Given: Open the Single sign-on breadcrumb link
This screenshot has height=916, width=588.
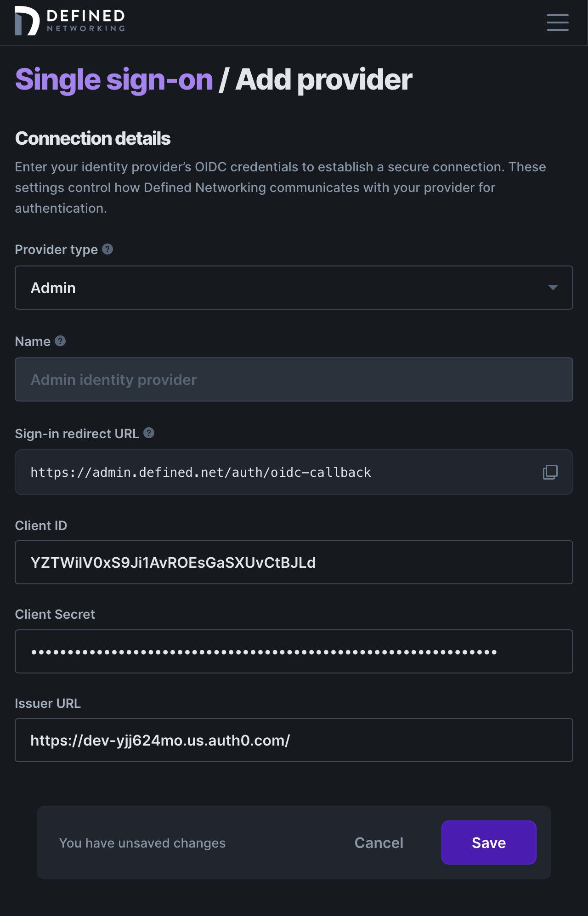Looking at the screenshot, I should coord(113,79).
